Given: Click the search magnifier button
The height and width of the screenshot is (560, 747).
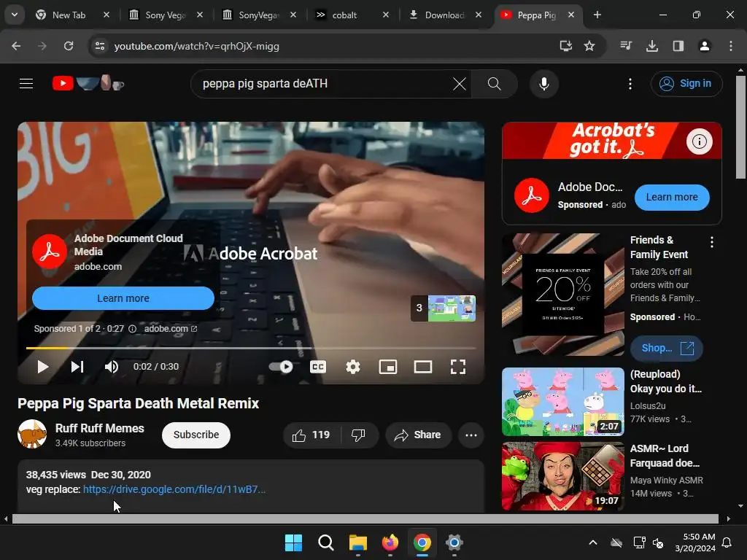Looking at the screenshot, I should click(x=494, y=85).
